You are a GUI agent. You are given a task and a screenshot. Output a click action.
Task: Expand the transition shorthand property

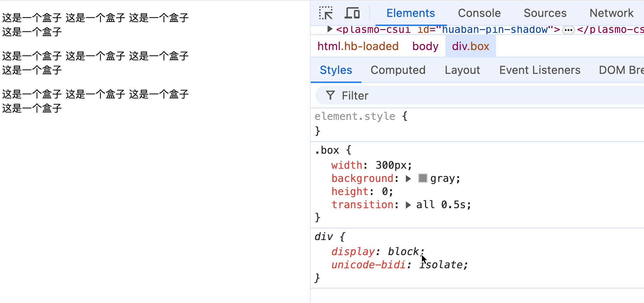coord(408,205)
